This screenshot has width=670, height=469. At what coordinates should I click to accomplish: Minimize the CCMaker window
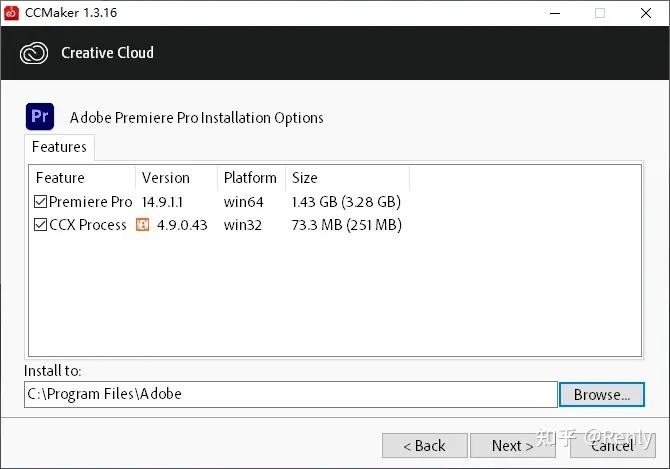point(555,13)
